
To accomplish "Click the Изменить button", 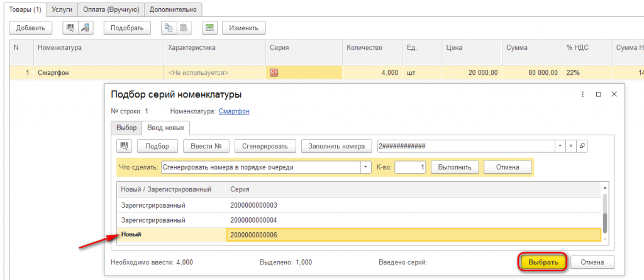I will click(x=244, y=28).
